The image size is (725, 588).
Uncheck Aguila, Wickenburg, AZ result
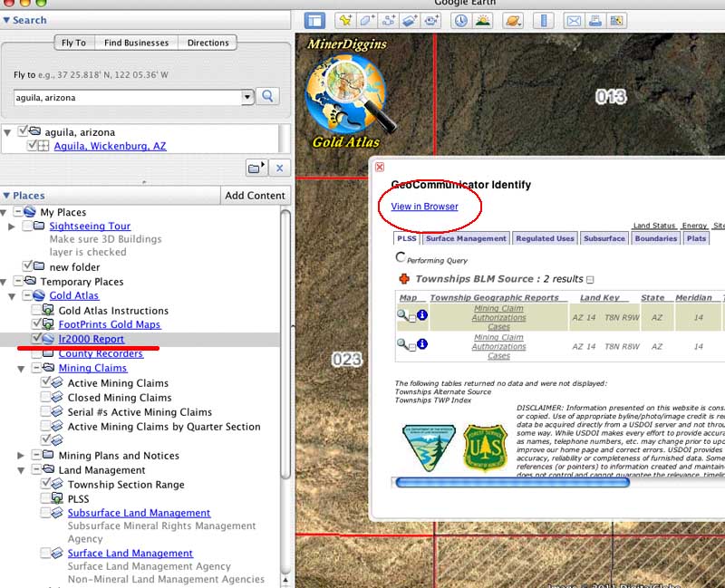click(32, 145)
